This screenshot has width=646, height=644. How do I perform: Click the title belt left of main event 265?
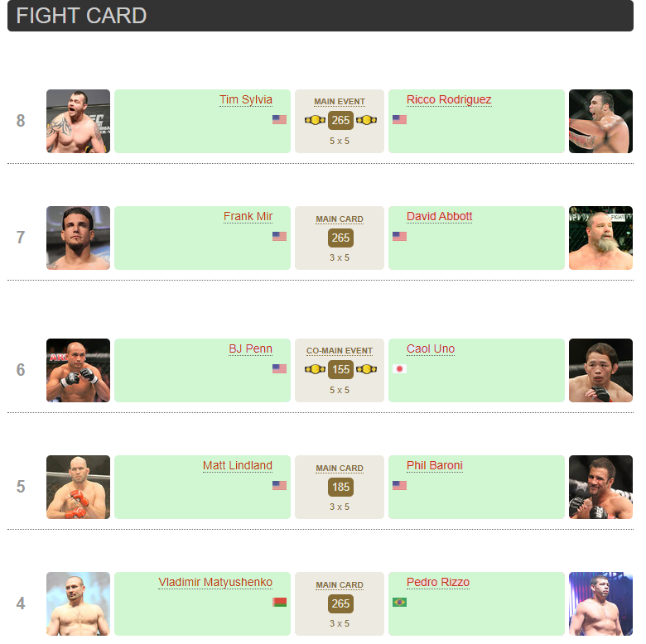coord(315,120)
